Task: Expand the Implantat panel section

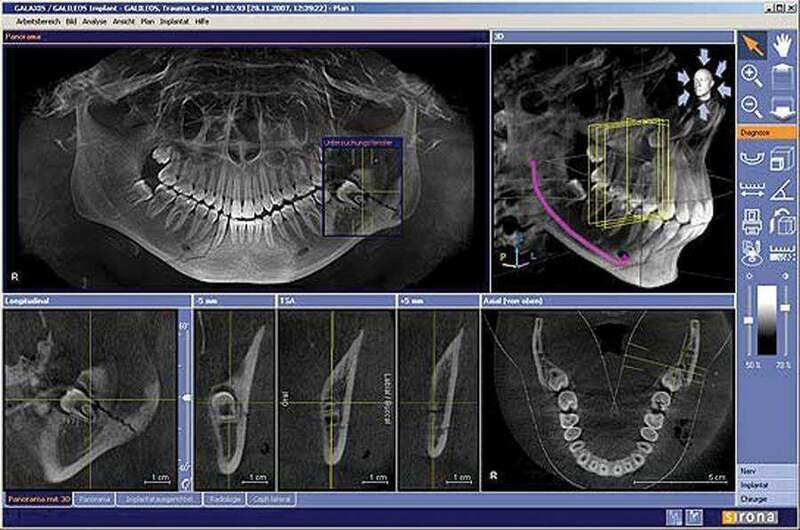Action: pyautogui.click(x=766, y=485)
